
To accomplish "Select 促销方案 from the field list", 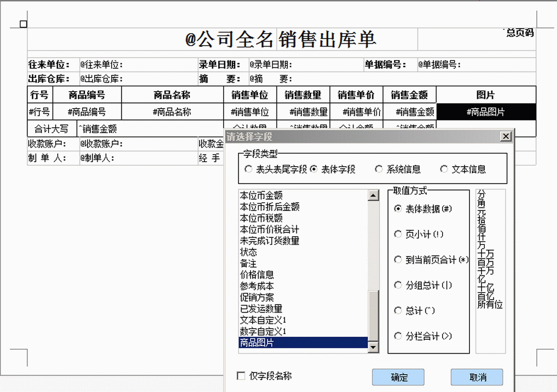I will pos(257,297).
